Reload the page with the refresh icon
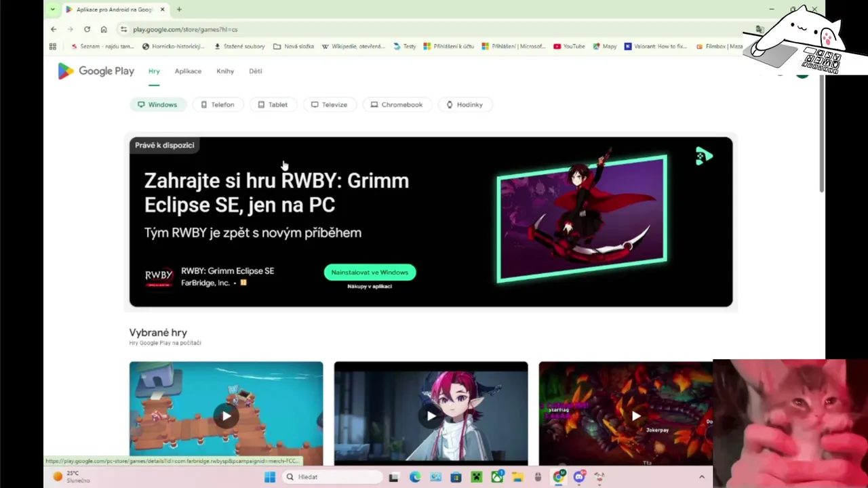The height and width of the screenshot is (488, 868). [x=87, y=29]
